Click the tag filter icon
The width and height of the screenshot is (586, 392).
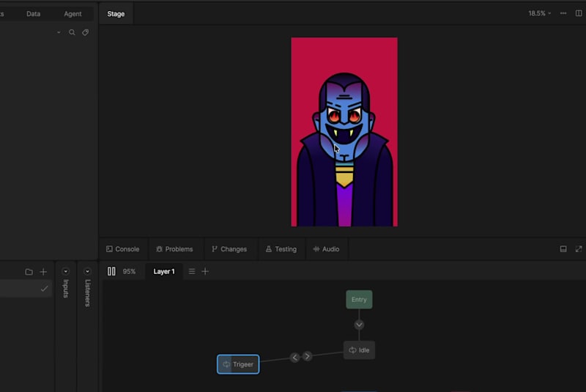point(85,32)
